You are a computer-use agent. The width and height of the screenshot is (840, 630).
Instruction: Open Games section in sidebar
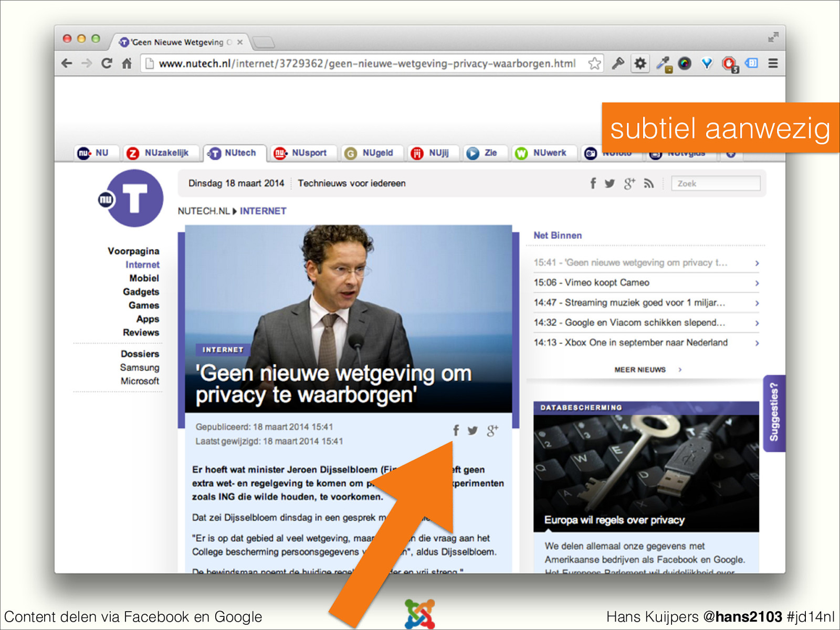144,306
